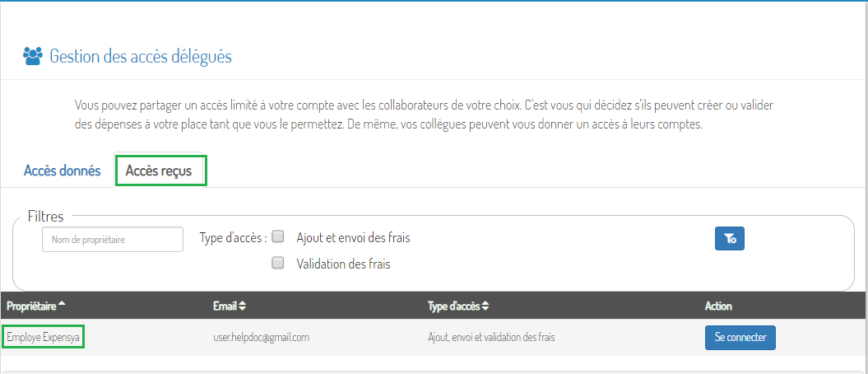This screenshot has width=868, height=374.
Task: Select the Employe Expensya owner cell
Action: [43, 337]
